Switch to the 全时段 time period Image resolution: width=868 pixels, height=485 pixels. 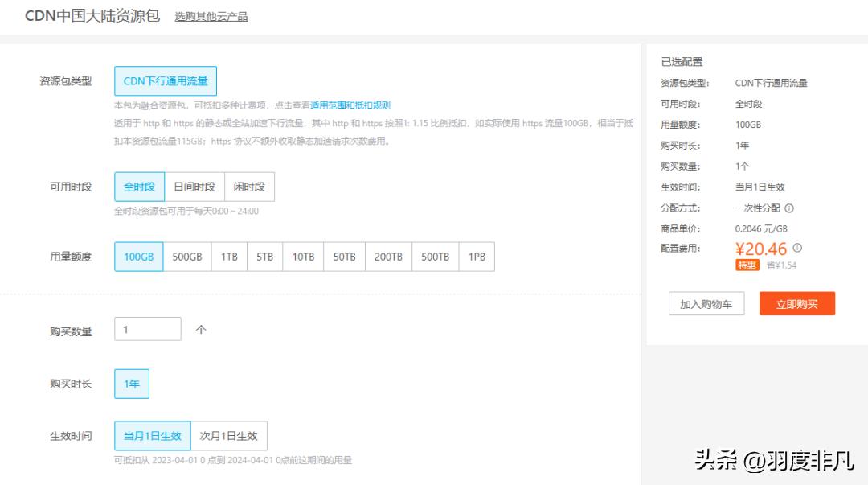point(138,186)
